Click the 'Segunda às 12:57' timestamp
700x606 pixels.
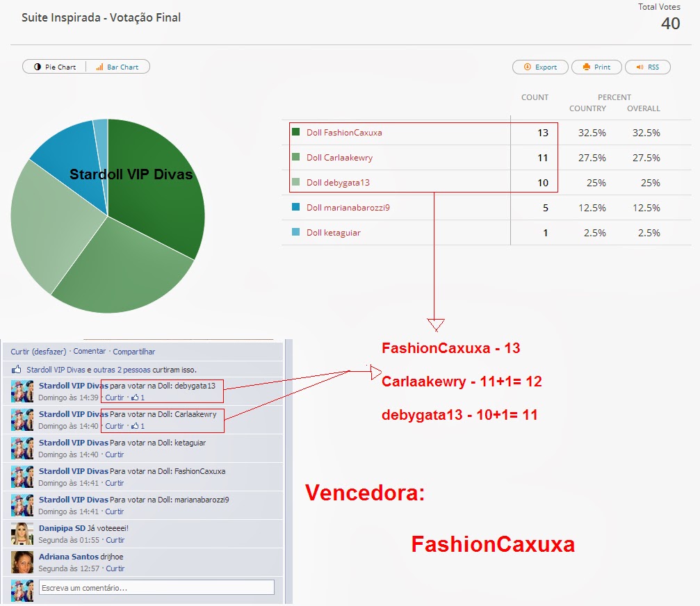coord(69,569)
